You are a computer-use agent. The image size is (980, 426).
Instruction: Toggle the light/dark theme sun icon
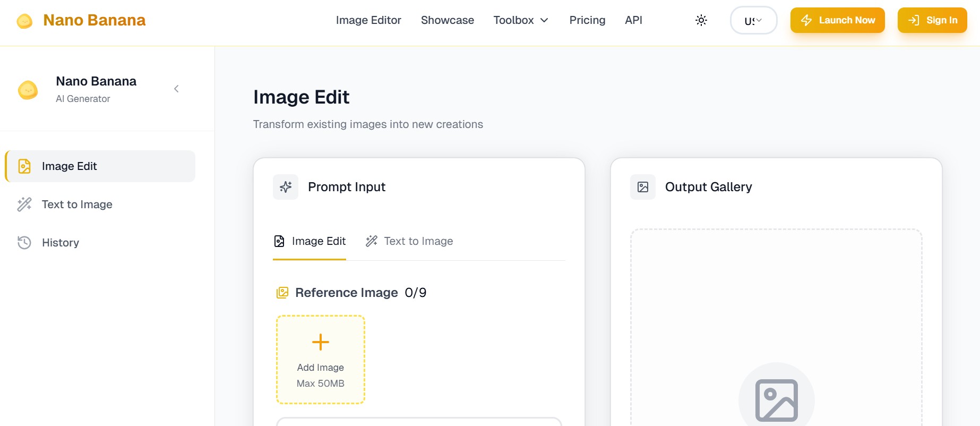(x=701, y=20)
